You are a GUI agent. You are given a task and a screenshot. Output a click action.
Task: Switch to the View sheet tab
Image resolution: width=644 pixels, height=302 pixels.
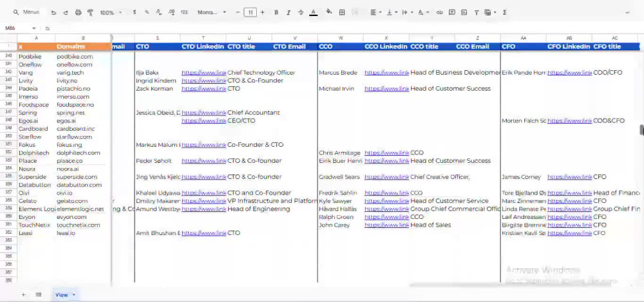coord(62,295)
